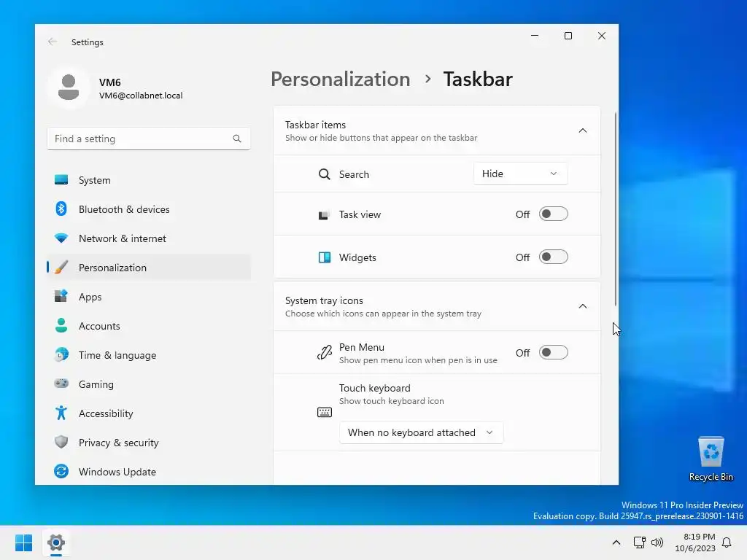747x560 pixels.
Task: Navigate to Accounts settings
Action: pyautogui.click(x=149, y=326)
